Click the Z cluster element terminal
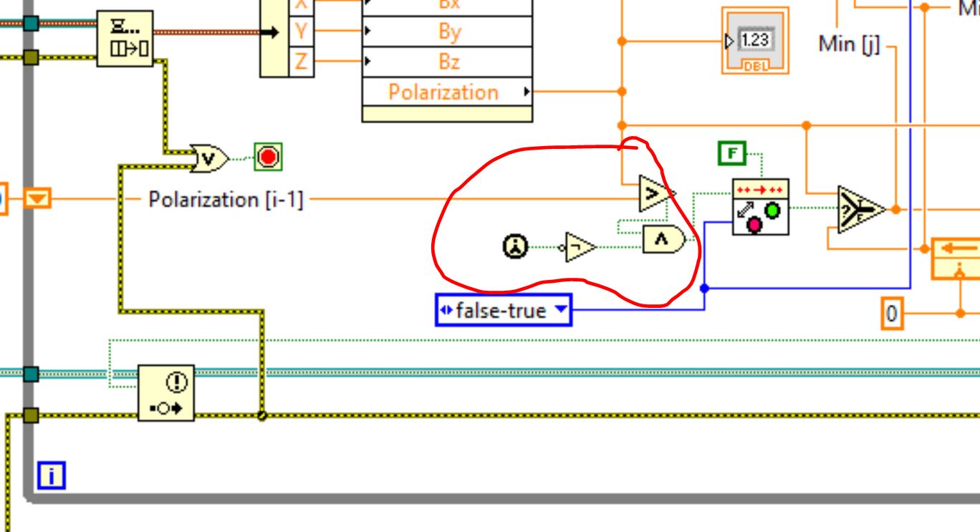 coord(301,62)
